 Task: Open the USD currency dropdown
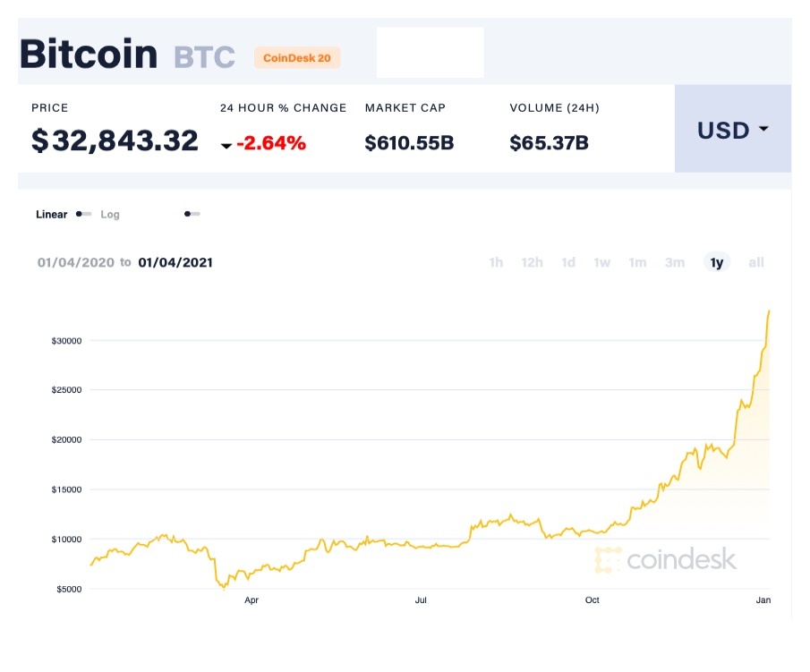click(732, 130)
